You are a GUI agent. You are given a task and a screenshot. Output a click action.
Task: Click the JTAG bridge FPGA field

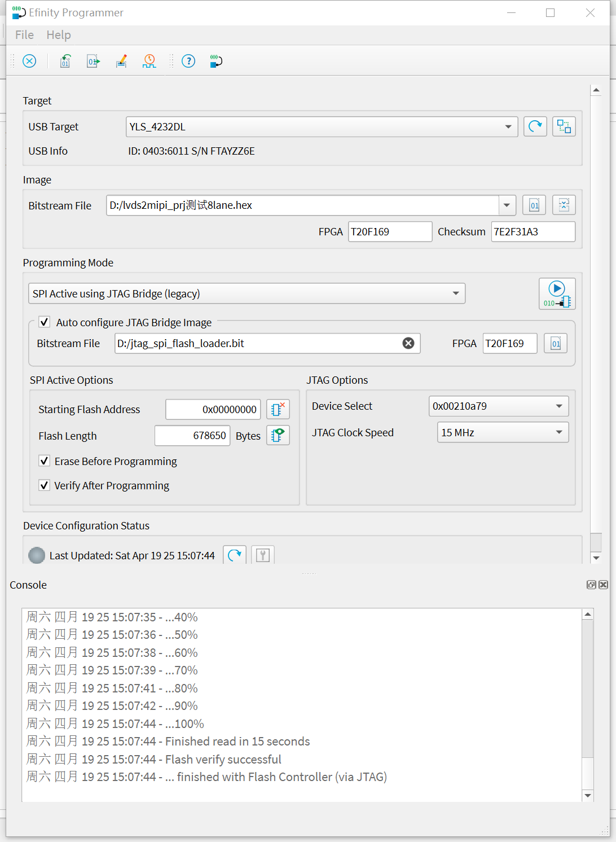[x=510, y=343]
